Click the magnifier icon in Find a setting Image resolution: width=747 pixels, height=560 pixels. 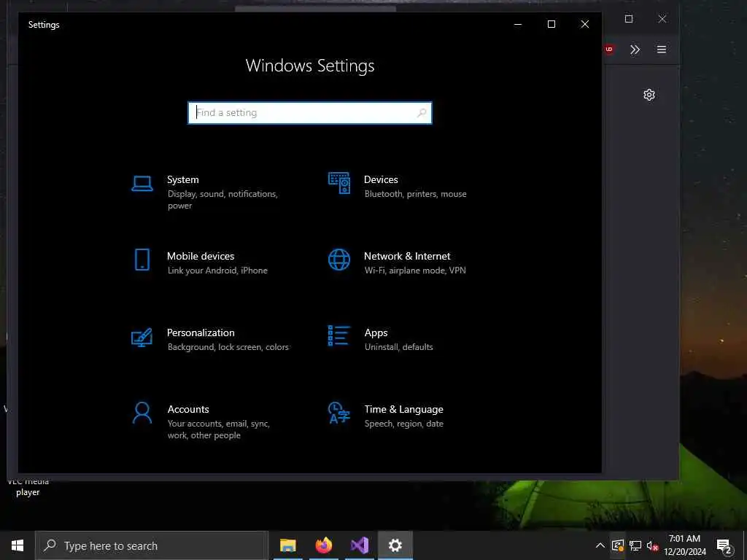[422, 113]
